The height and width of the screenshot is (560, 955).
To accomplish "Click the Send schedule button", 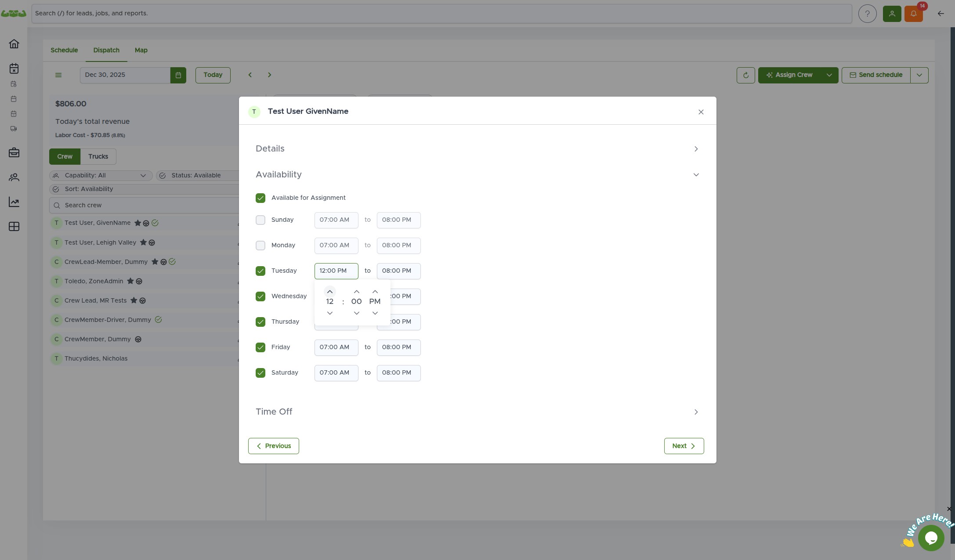I will pyautogui.click(x=876, y=75).
